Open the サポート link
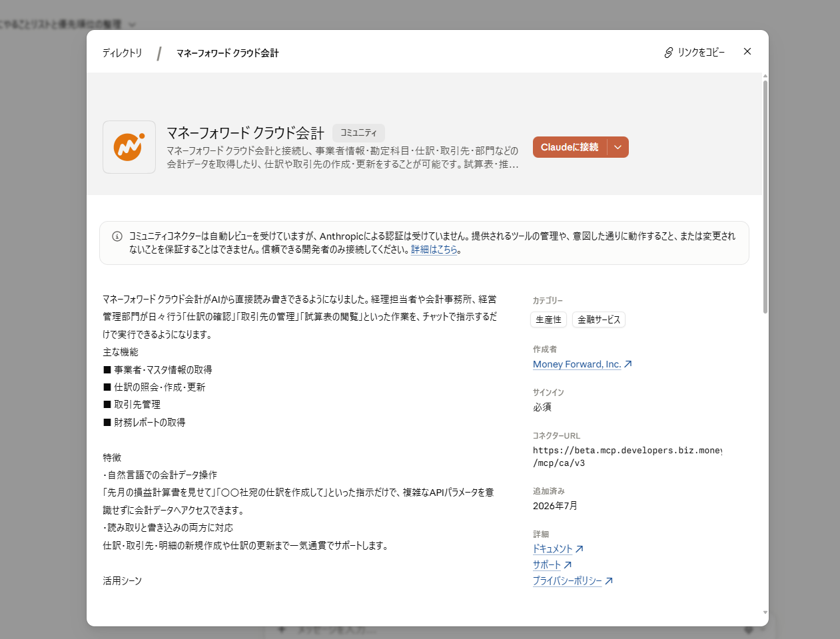 click(547, 565)
